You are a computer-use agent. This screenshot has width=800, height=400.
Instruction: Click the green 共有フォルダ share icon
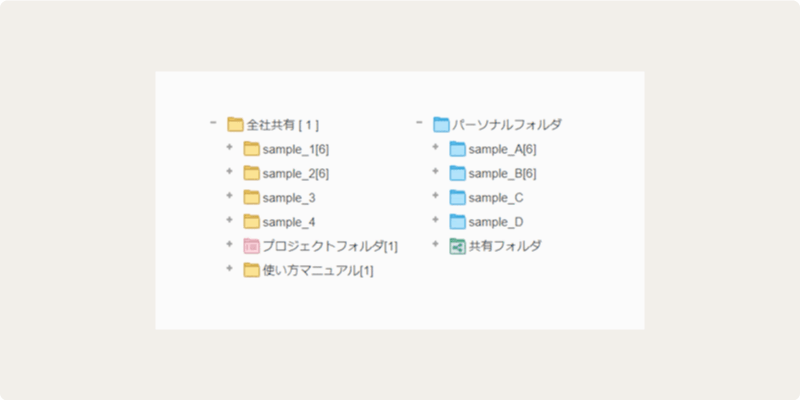point(457,246)
